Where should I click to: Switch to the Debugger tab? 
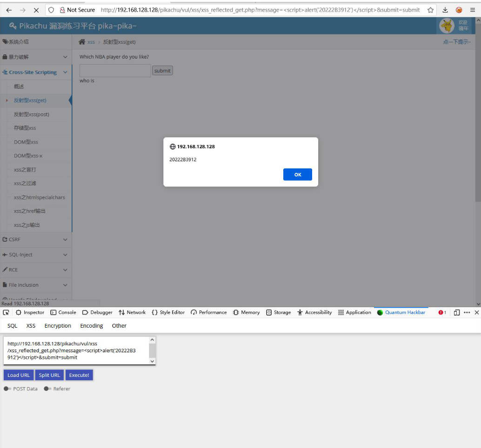click(97, 312)
